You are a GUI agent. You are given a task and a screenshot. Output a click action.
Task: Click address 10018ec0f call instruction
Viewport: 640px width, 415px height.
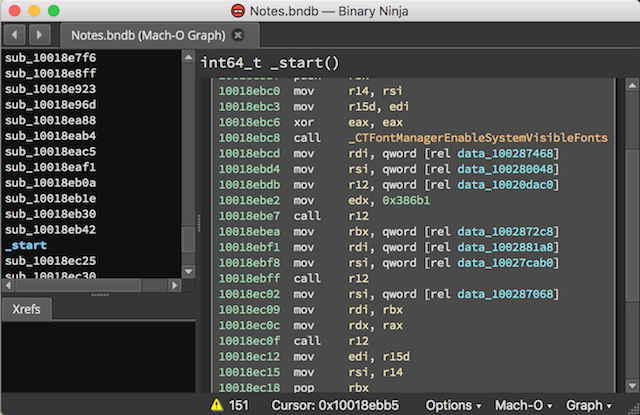tap(293, 341)
